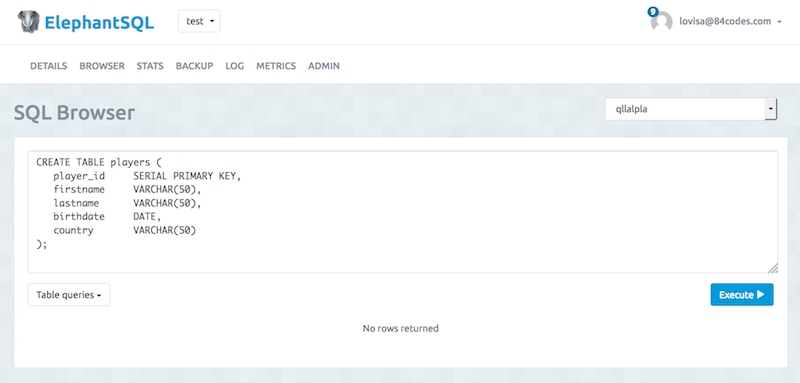
Task: Go to the ADMIN tab
Action: pyautogui.click(x=324, y=66)
